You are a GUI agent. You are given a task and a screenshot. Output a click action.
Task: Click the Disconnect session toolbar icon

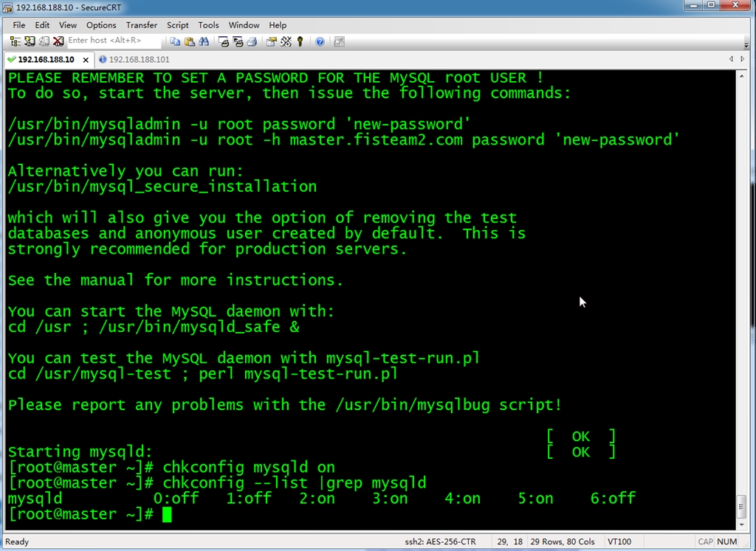pos(58,41)
